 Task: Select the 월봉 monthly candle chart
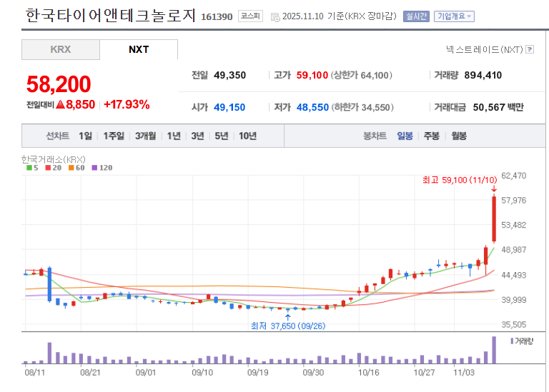click(x=459, y=136)
